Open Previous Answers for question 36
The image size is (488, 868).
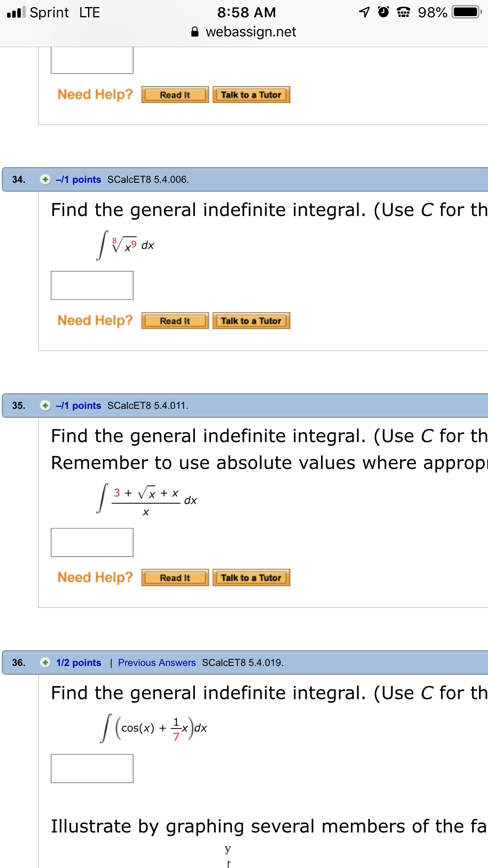157,662
